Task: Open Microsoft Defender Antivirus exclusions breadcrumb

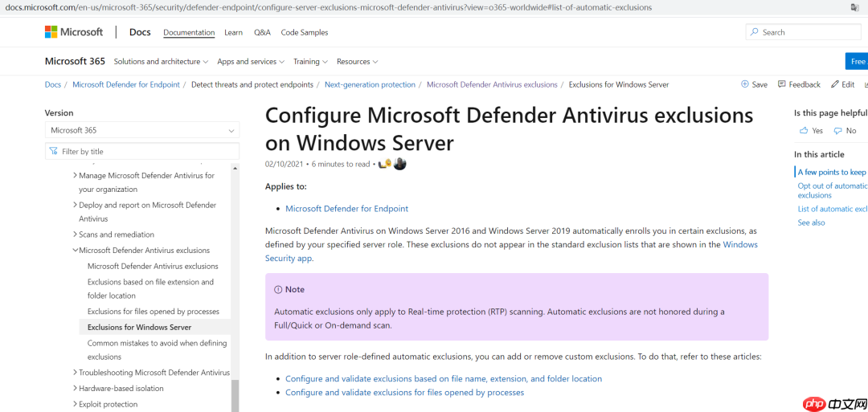Action: pos(492,84)
